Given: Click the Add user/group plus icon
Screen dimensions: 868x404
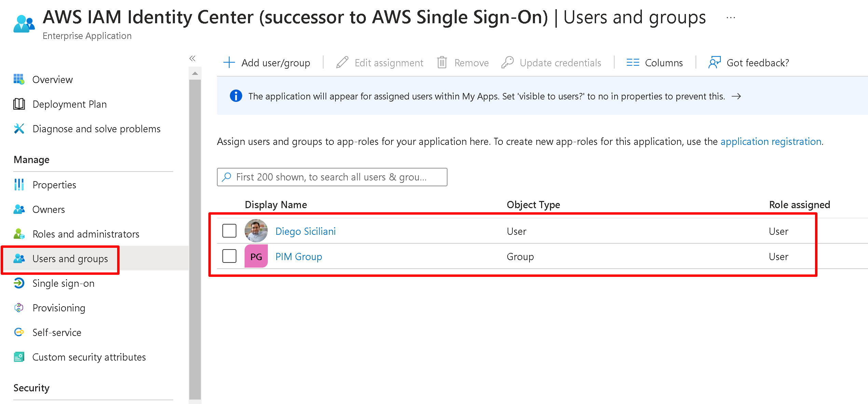Looking at the screenshot, I should pyautogui.click(x=229, y=63).
